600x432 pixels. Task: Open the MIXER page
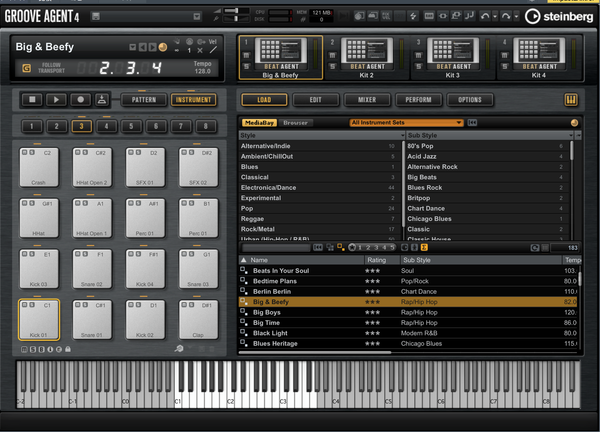(367, 99)
